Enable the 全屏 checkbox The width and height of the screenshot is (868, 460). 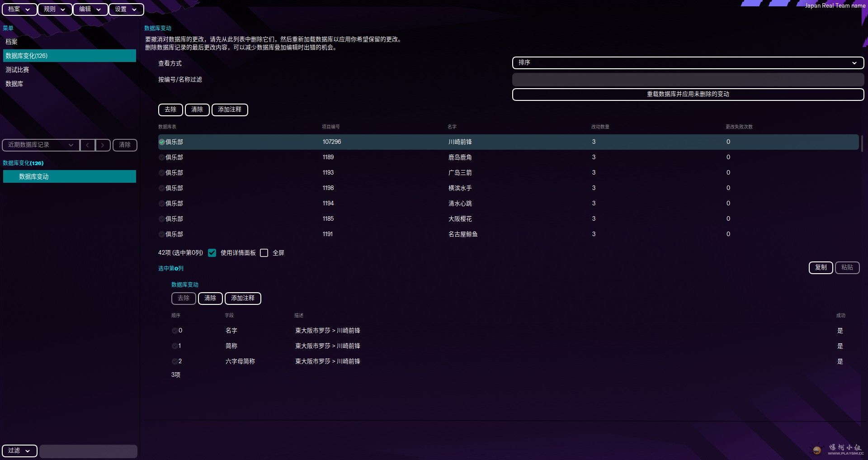point(264,253)
